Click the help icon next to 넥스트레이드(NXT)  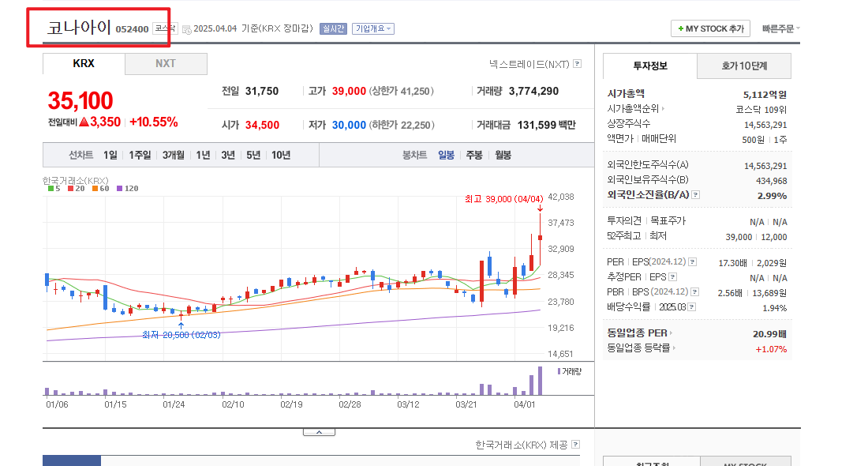click(x=575, y=62)
